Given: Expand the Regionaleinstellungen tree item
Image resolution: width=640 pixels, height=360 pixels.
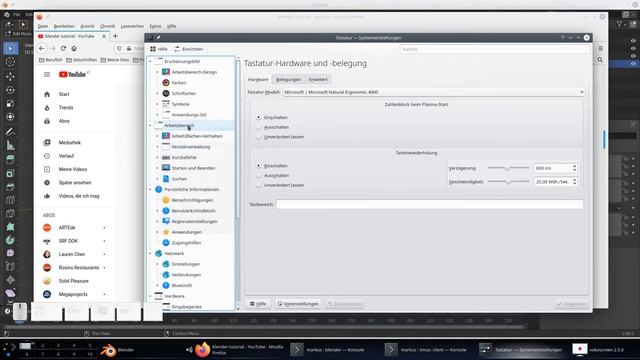Looking at the screenshot, I should [x=158, y=221].
